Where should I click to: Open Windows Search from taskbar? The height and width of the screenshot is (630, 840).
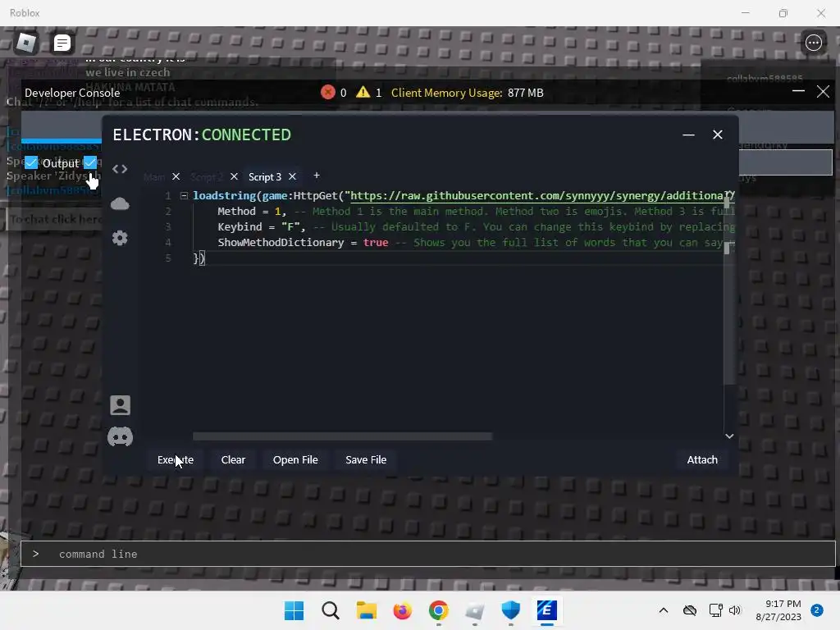click(x=331, y=610)
